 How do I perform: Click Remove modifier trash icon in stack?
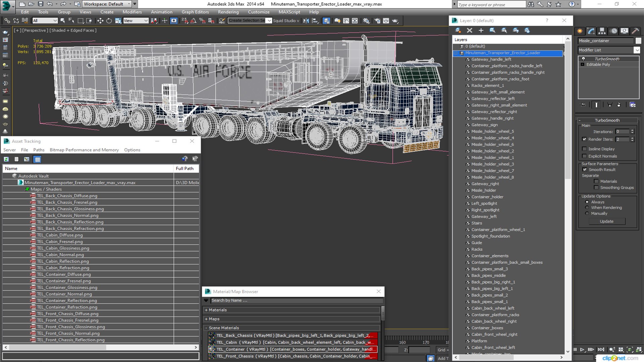(619, 105)
